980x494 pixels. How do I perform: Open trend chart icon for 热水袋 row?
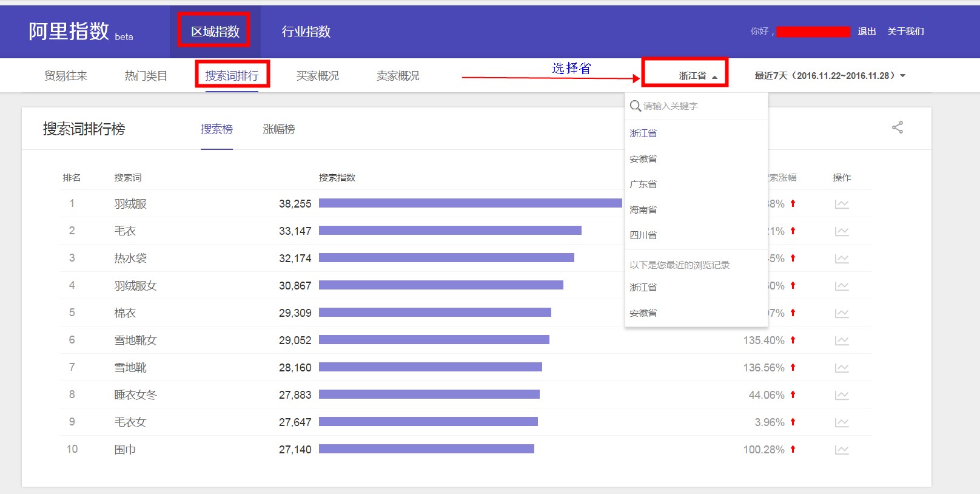842,259
